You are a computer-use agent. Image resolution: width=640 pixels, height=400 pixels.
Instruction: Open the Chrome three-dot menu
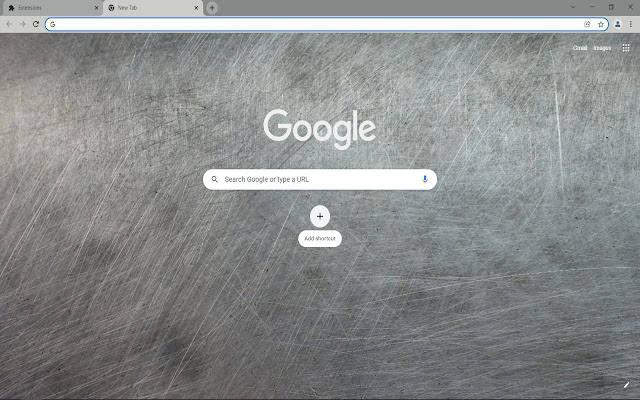click(x=631, y=24)
